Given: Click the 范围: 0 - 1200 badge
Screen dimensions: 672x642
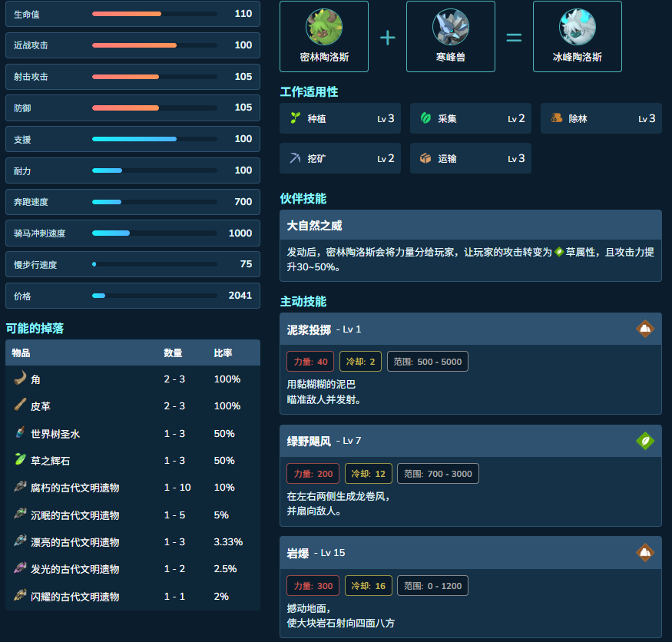Looking at the screenshot, I should coord(432,586).
